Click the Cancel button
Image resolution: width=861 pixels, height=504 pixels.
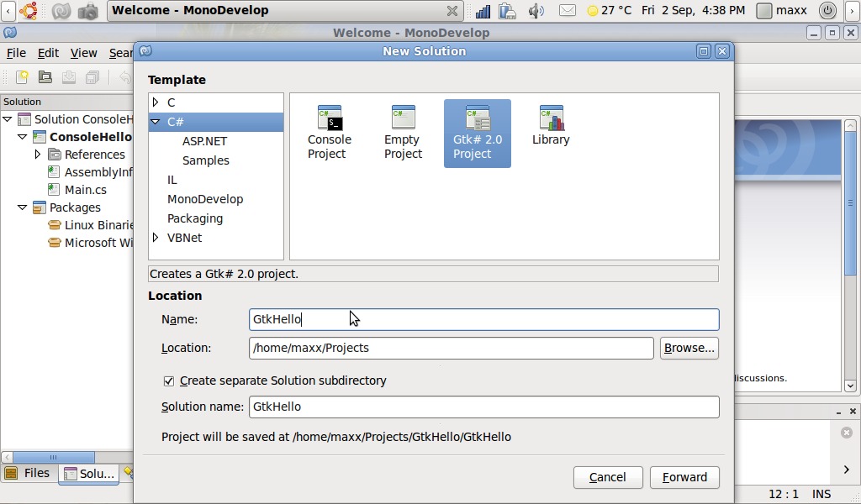click(x=607, y=477)
